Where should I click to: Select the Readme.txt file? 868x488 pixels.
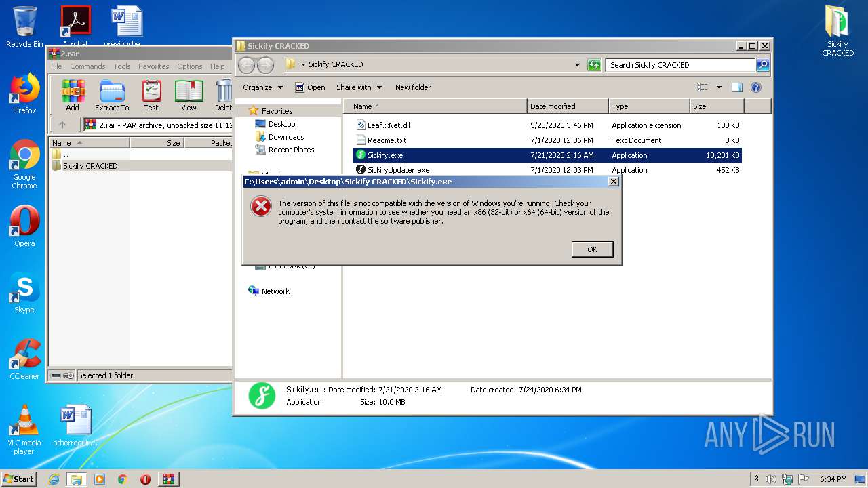[x=387, y=140]
